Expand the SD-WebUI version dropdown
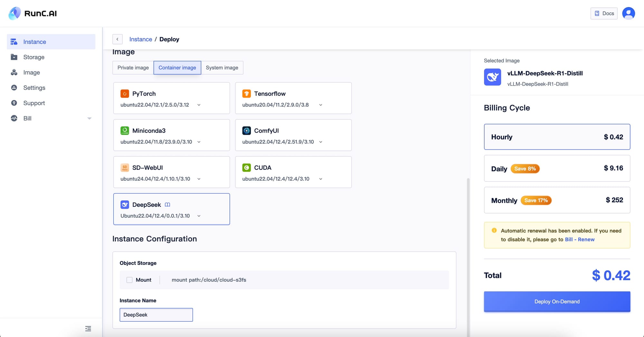Image resolution: width=644 pixels, height=337 pixels. click(x=199, y=179)
